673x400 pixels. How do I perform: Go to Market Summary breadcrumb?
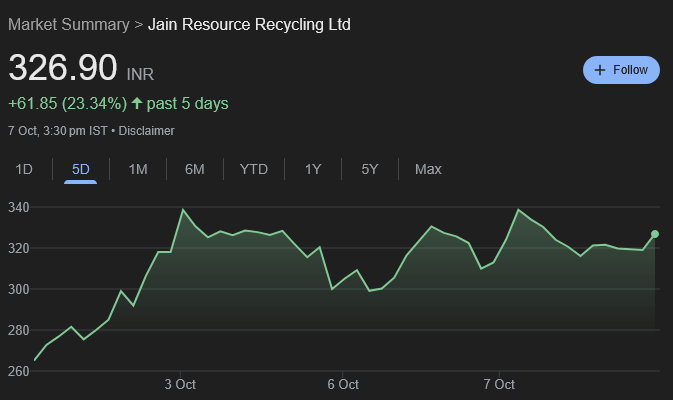[x=68, y=24]
